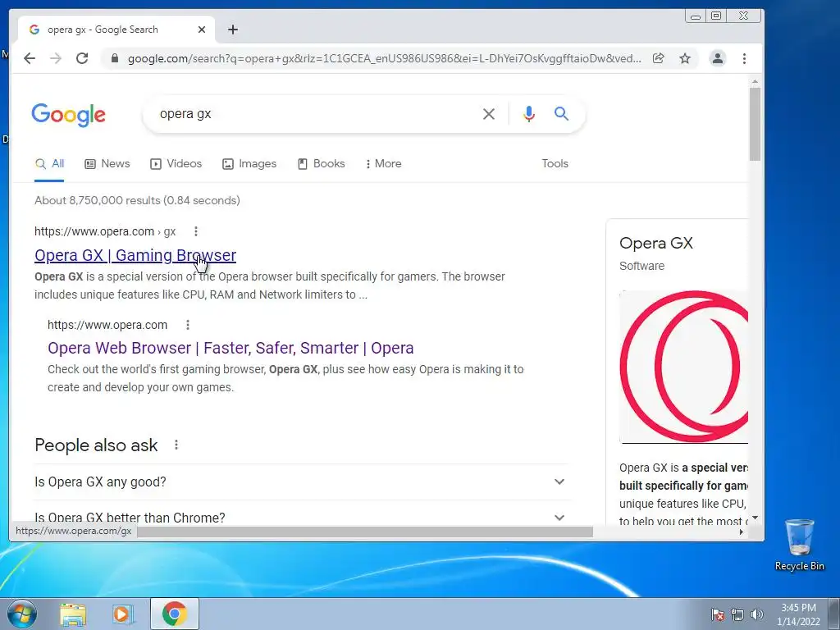Open Action Center flag in tray
840x630 pixels.
pos(717,614)
